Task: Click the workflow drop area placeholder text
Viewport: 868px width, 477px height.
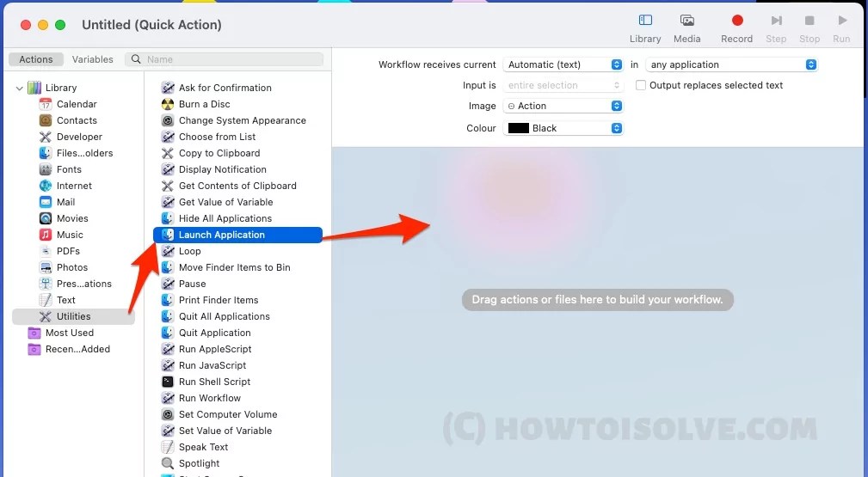Action: tap(597, 299)
